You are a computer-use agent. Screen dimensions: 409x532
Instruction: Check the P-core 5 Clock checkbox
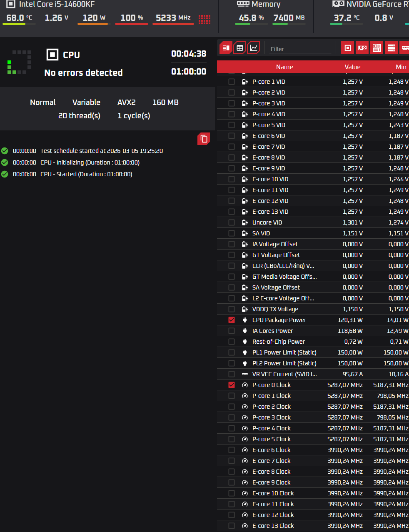(x=232, y=439)
